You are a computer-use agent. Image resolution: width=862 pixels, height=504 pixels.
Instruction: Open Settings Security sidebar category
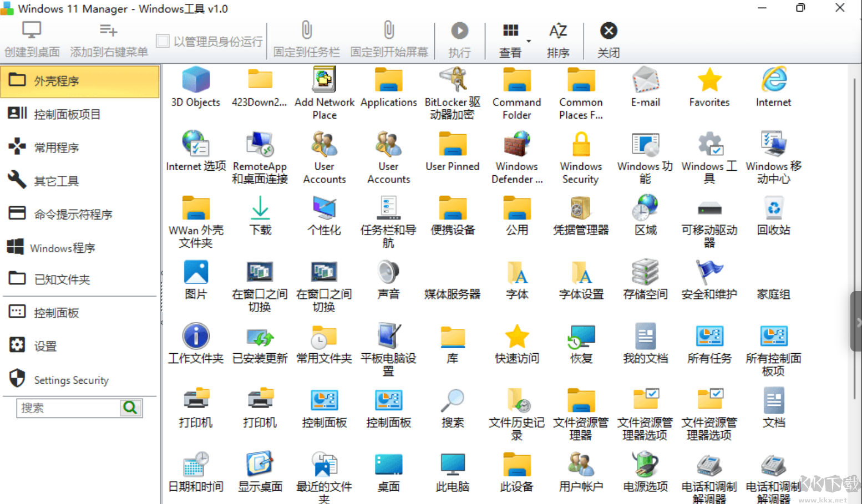pyautogui.click(x=80, y=380)
